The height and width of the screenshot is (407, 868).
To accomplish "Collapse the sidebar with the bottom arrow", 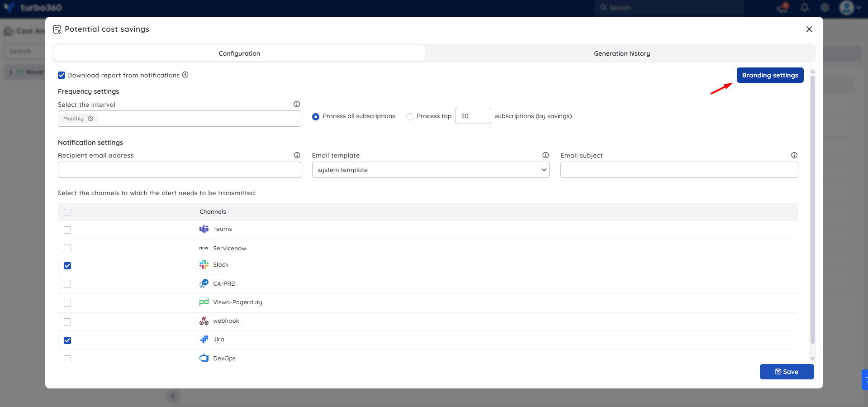I will tap(172, 397).
